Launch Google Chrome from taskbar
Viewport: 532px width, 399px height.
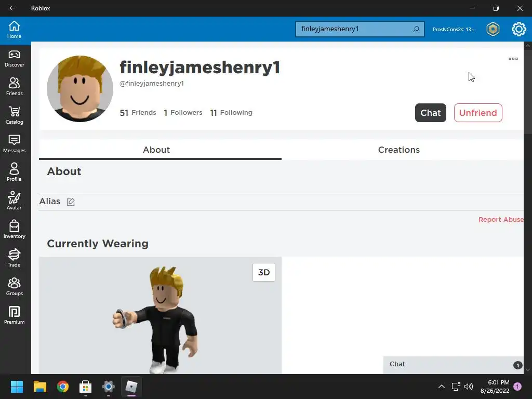63,387
